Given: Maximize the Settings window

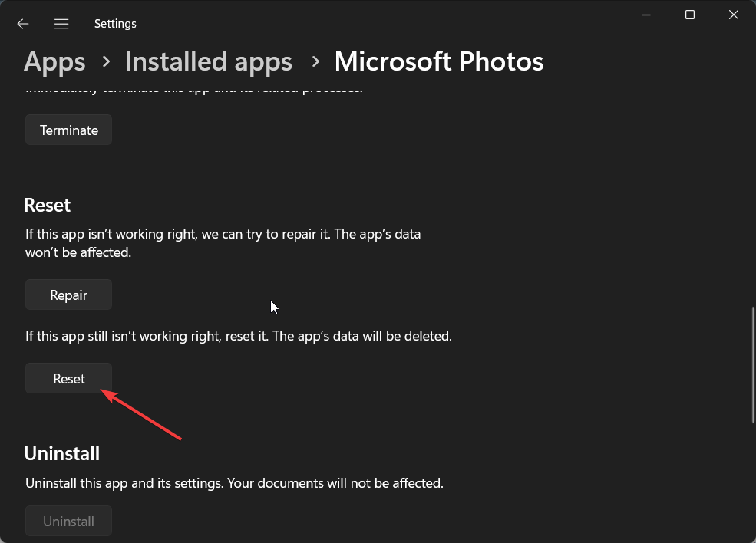Looking at the screenshot, I should [x=690, y=15].
